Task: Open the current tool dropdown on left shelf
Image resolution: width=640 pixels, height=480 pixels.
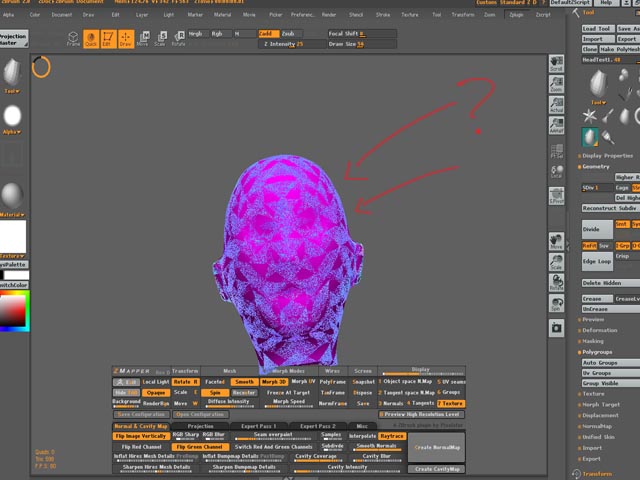Action: 12,76
